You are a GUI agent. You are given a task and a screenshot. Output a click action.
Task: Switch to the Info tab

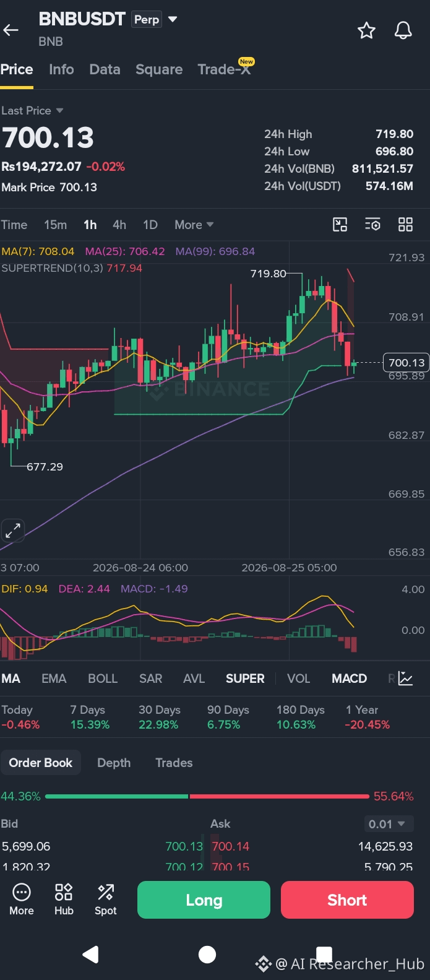point(61,69)
